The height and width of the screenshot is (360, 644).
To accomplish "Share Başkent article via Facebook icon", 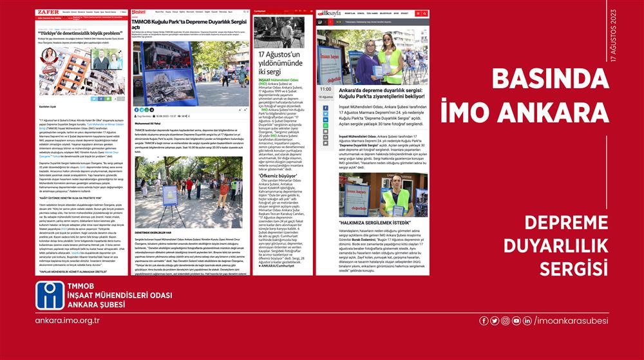I will point(137,110).
